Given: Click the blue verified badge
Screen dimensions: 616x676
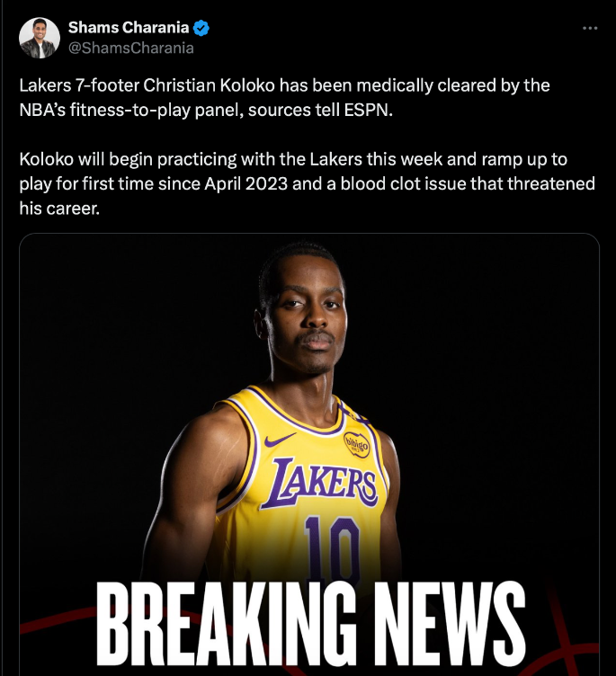Looking at the screenshot, I should 201,28.
